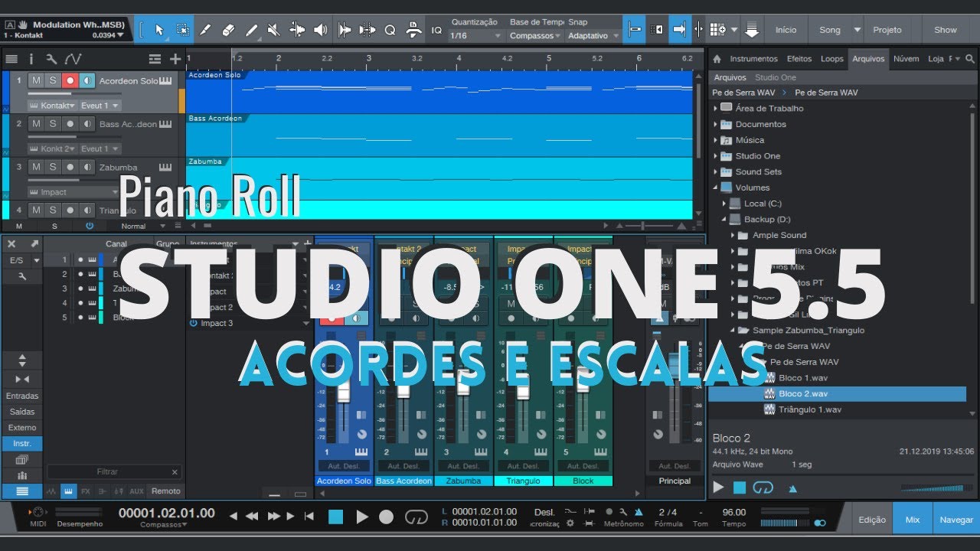The height and width of the screenshot is (551, 980).
Task: Select the Bend tool
Action: [x=297, y=30]
